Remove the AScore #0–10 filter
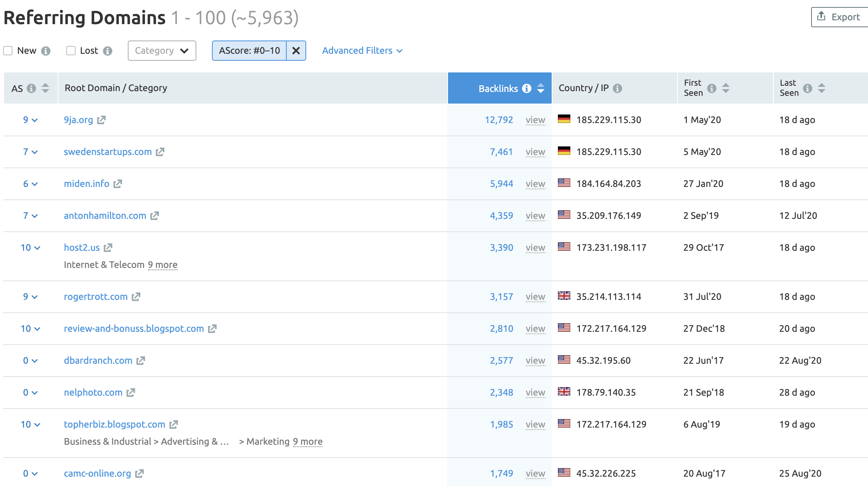The height and width of the screenshot is (486, 868). (296, 51)
